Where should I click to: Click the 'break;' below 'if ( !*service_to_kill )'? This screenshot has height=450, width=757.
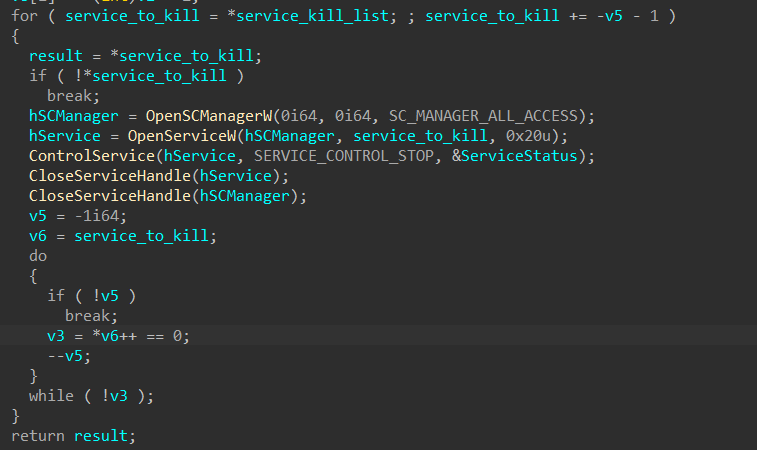coord(73,96)
